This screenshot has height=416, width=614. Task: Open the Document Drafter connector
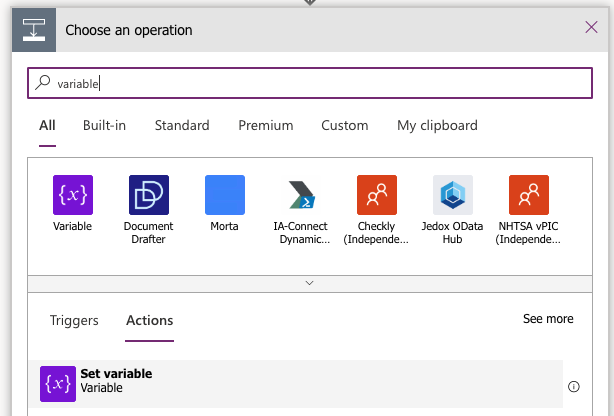(x=148, y=195)
